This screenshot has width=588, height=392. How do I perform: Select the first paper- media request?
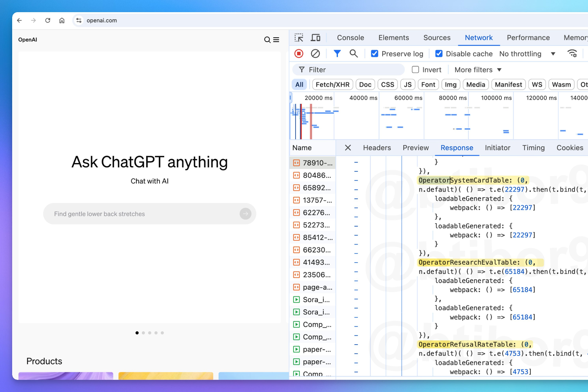click(313, 350)
